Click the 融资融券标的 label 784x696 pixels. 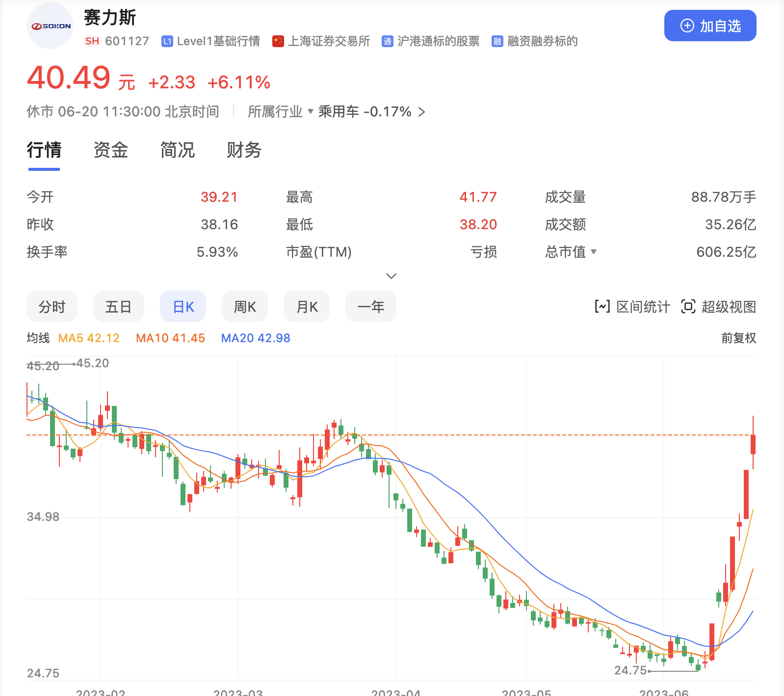(543, 41)
